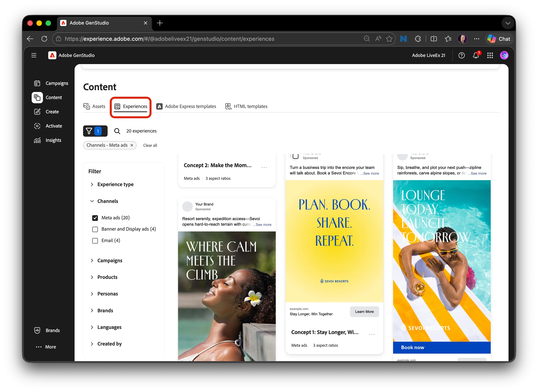The height and width of the screenshot is (392, 538).
Task: Open Insights from the left sidebar
Action: tap(47, 140)
